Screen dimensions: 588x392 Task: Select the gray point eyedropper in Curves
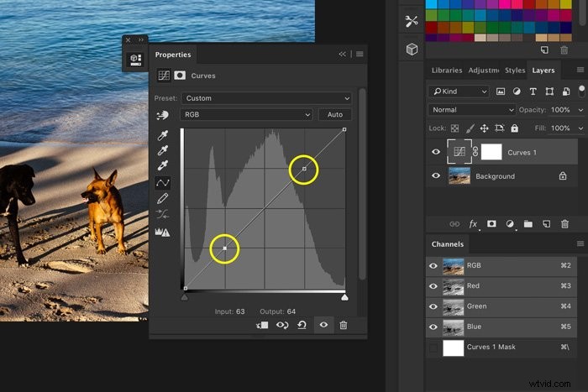tap(163, 150)
